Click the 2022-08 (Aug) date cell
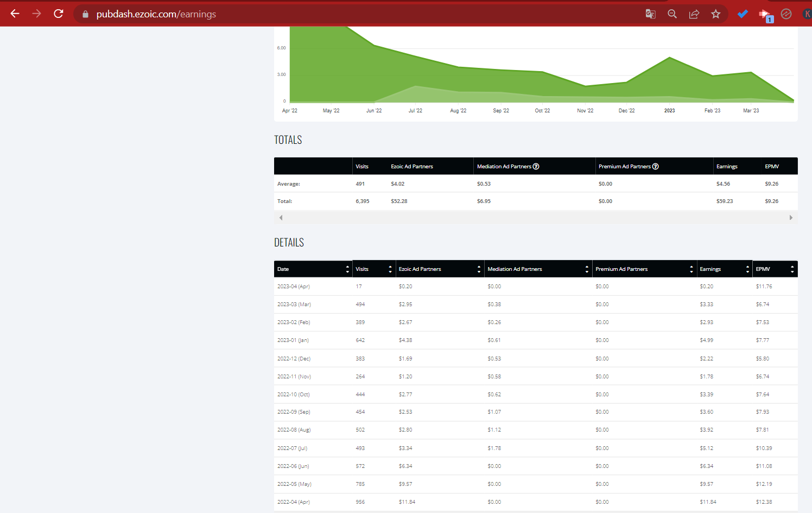Screen dimensions: 812x513 pos(294,429)
